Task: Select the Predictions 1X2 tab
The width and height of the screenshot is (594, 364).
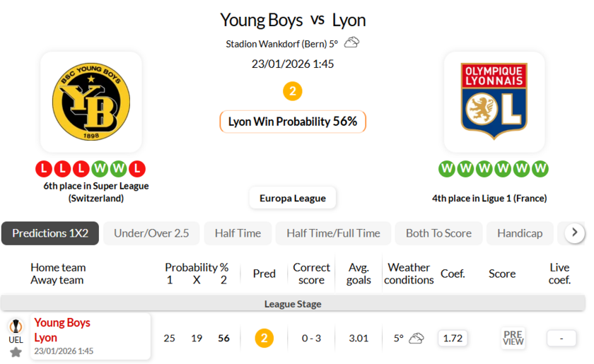Action: click(50, 233)
